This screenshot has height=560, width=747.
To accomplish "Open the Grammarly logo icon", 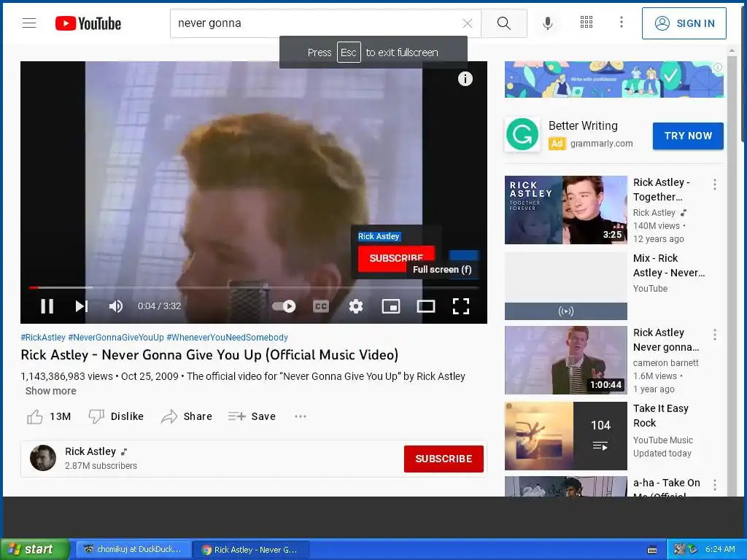I will 522,134.
